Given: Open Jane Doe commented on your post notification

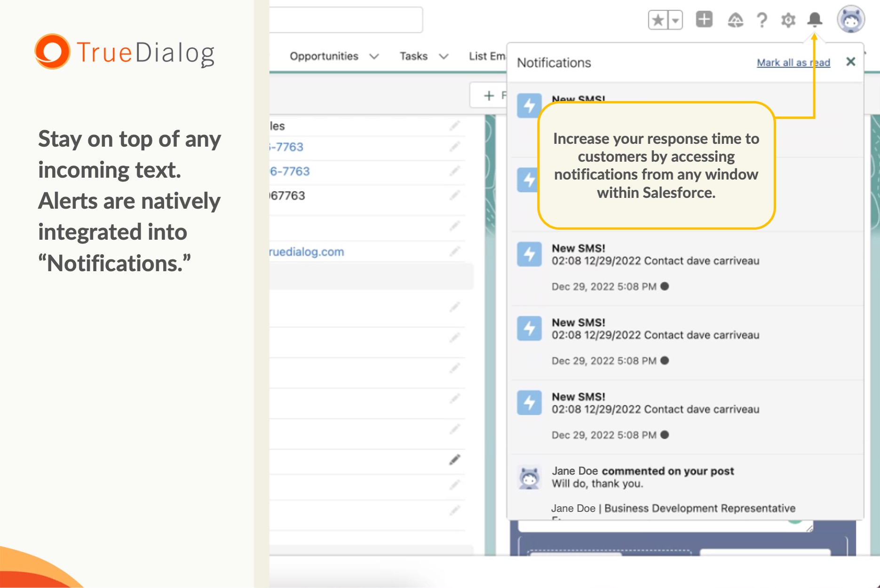Looking at the screenshot, I should [x=642, y=477].
